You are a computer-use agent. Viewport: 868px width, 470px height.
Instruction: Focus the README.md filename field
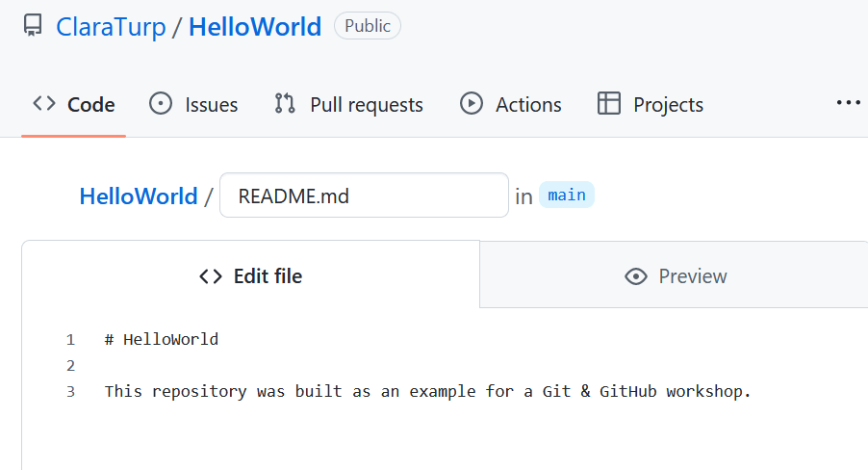[365, 196]
